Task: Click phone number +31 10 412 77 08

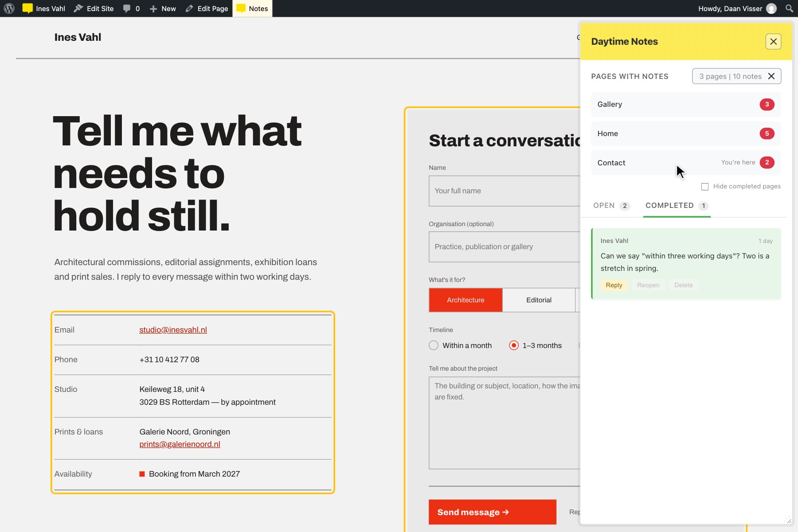Action: (x=169, y=360)
